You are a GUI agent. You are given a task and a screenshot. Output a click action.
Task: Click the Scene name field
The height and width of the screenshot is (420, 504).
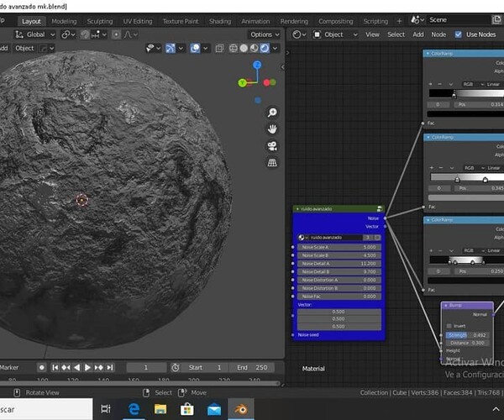458,20
